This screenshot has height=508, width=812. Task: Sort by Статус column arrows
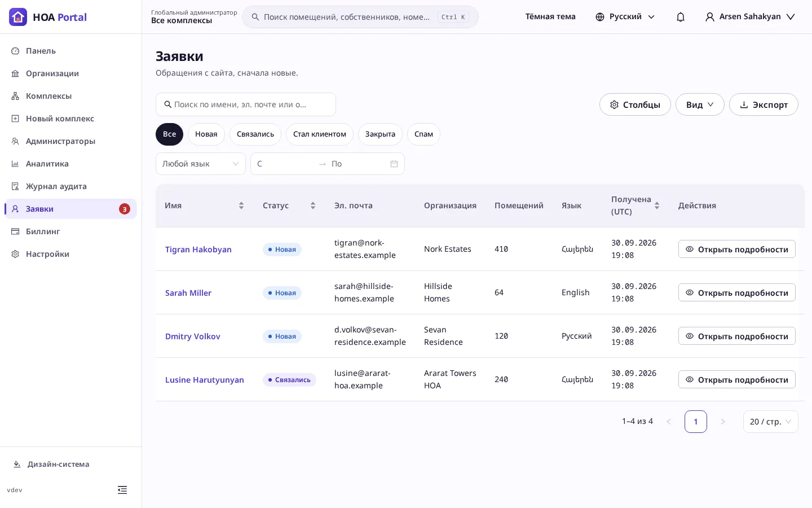point(313,205)
